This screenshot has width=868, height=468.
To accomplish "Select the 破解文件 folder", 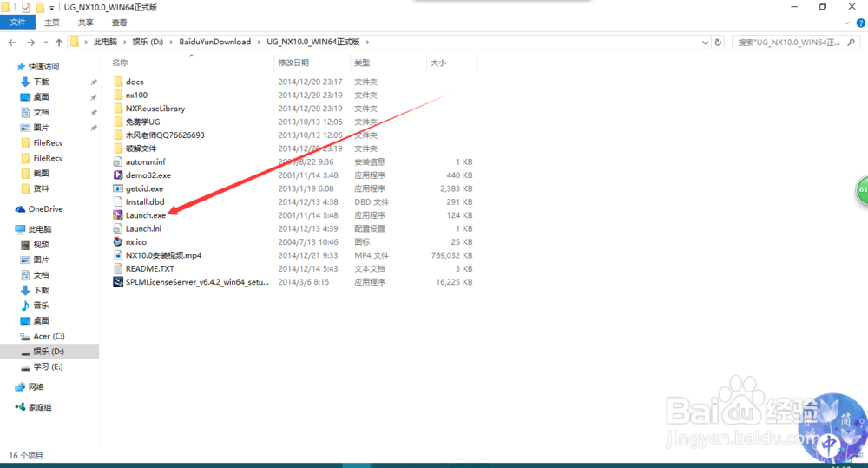I will point(141,148).
